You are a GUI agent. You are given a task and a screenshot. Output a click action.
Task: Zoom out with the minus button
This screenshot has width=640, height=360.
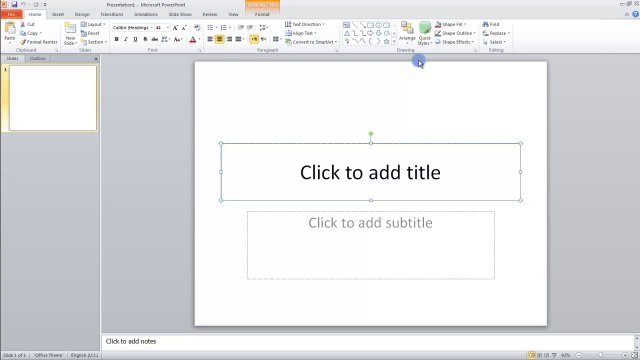(x=579, y=355)
